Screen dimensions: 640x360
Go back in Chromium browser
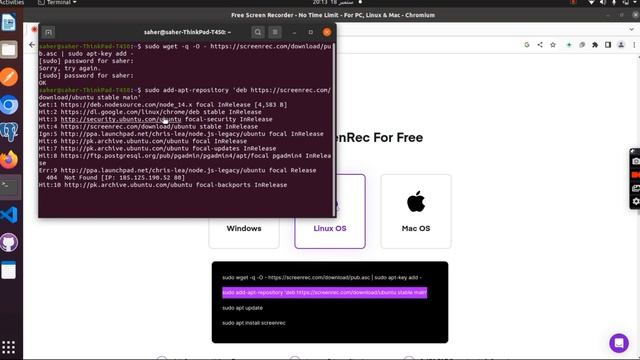point(32,45)
